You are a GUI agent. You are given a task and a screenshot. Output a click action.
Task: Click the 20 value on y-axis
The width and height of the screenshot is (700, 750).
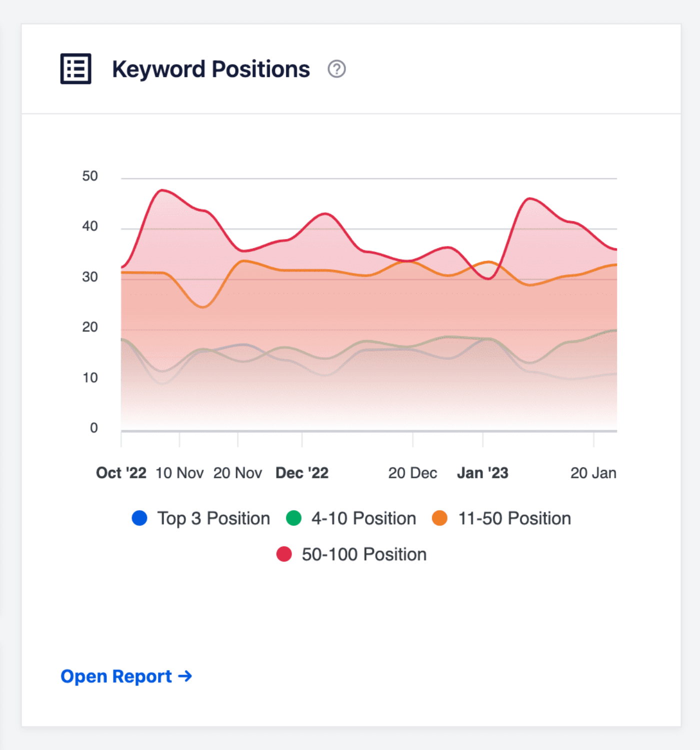pos(90,327)
